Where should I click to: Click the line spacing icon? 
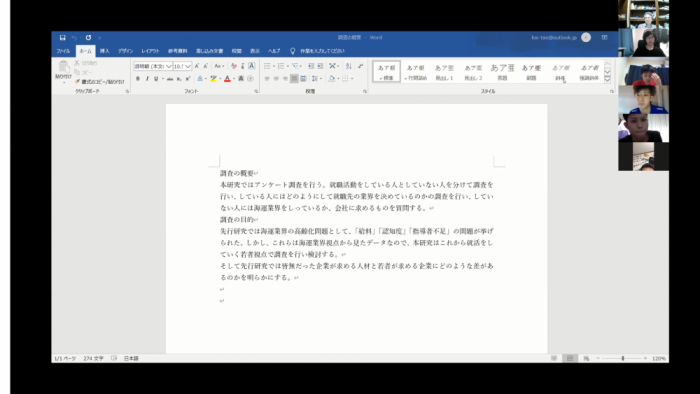315,79
